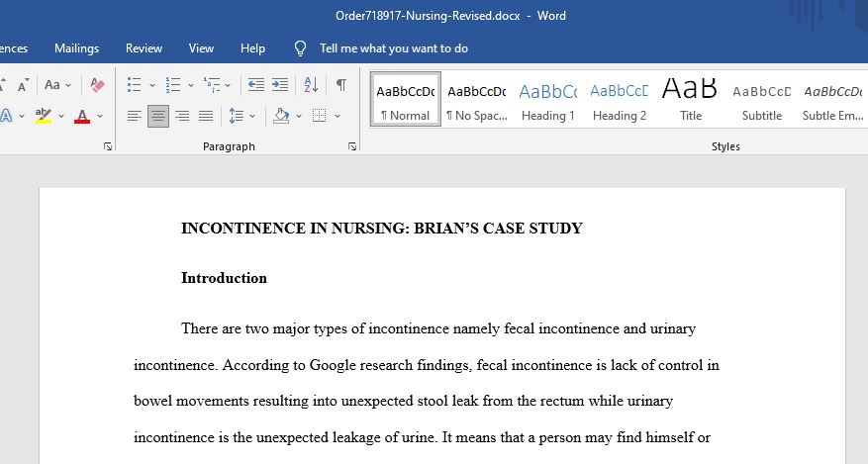Expand bullet list style dropdown arrow

click(x=151, y=85)
